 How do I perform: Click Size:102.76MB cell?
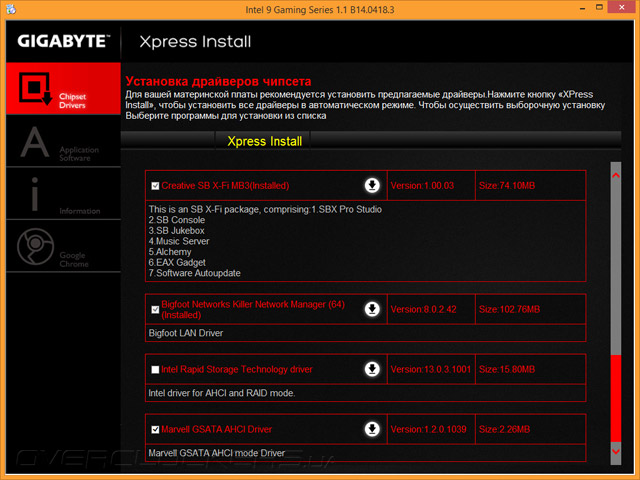531,309
